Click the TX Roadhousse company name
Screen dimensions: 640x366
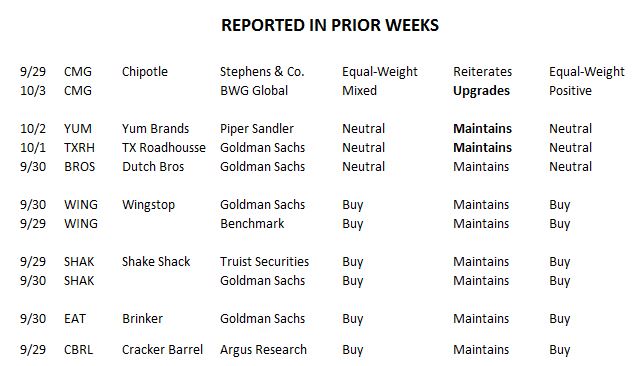pos(164,148)
